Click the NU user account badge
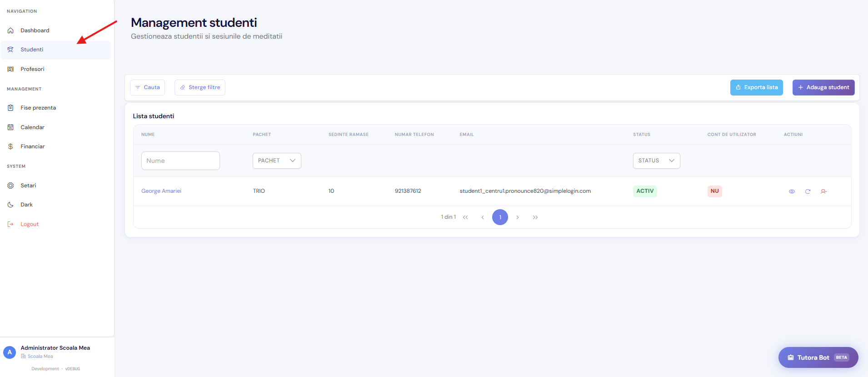 (x=714, y=191)
